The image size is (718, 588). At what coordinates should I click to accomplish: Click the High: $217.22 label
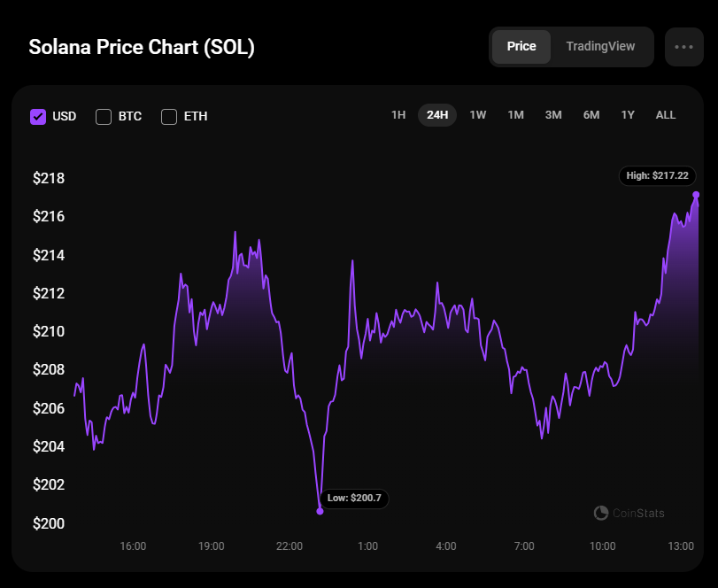point(657,175)
